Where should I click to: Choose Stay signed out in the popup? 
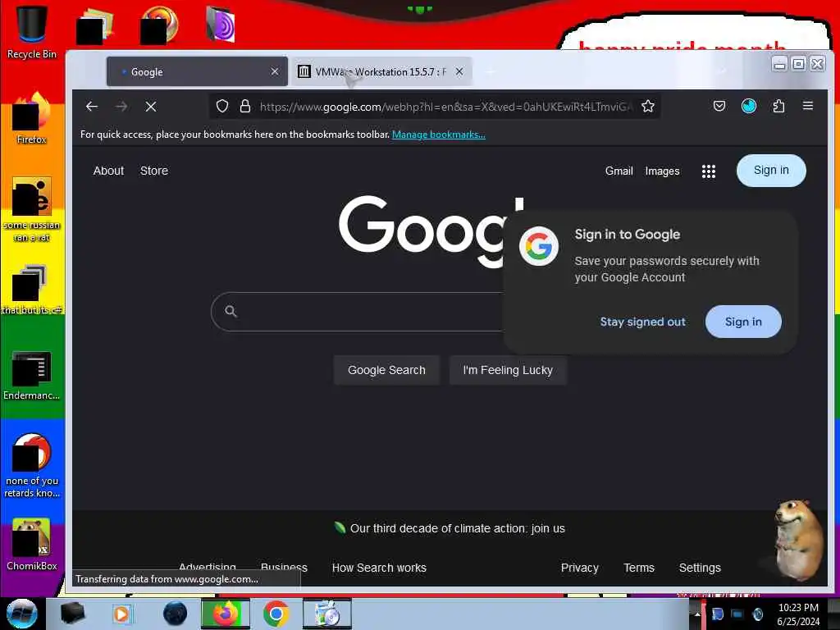tap(642, 322)
